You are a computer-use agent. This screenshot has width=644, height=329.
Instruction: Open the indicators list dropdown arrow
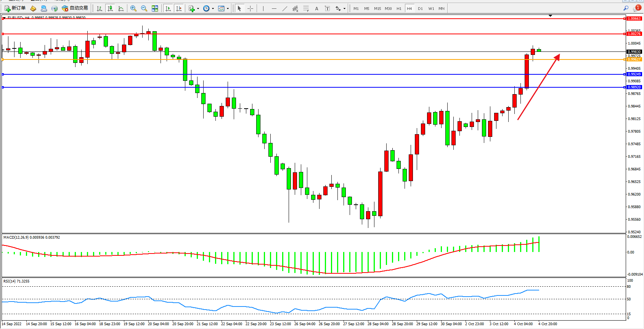198,8
